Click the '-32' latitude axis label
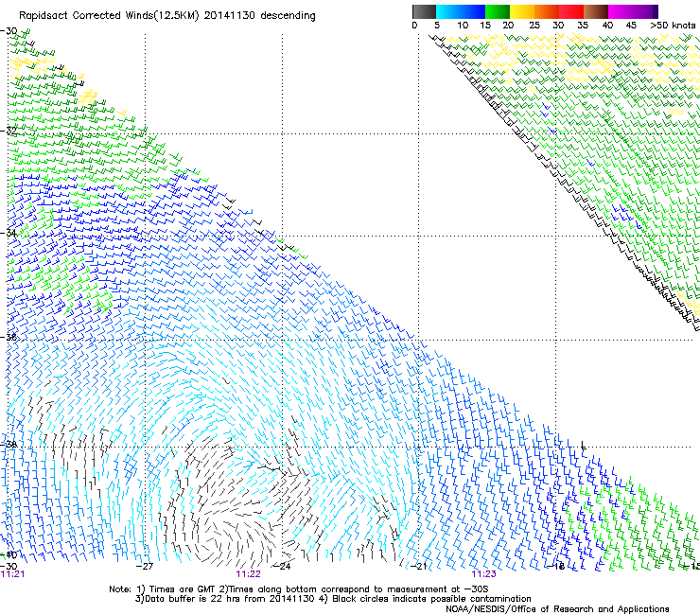Image resolution: width=700 pixels, height=615 pixels. pos(9,131)
